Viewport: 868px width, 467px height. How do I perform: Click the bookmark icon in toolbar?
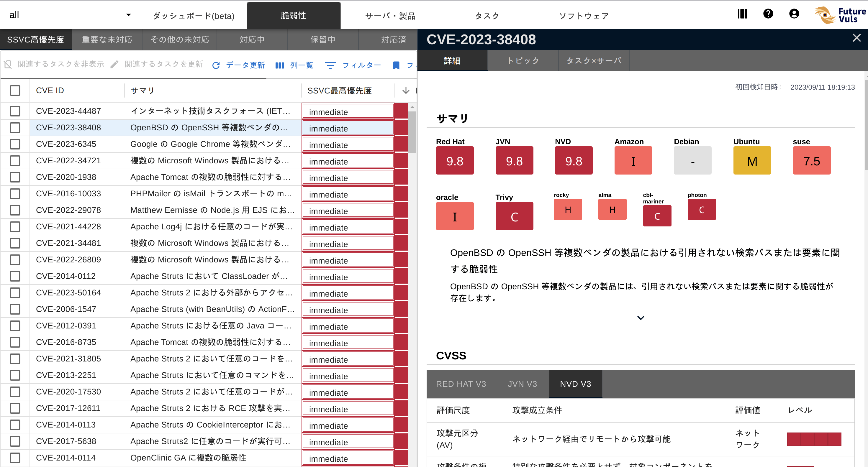pyautogui.click(x=396, y=65)
